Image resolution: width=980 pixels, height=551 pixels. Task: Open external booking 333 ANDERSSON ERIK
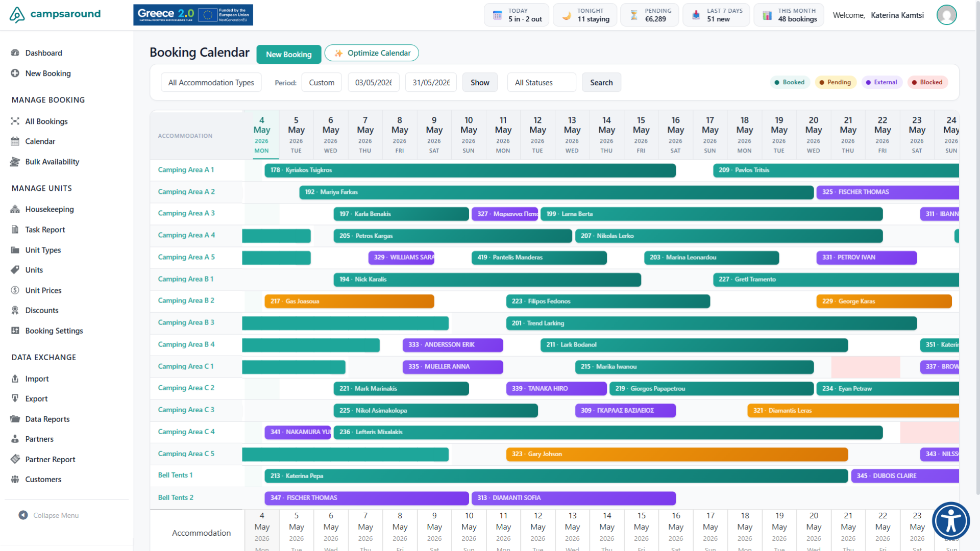[453, 345]
